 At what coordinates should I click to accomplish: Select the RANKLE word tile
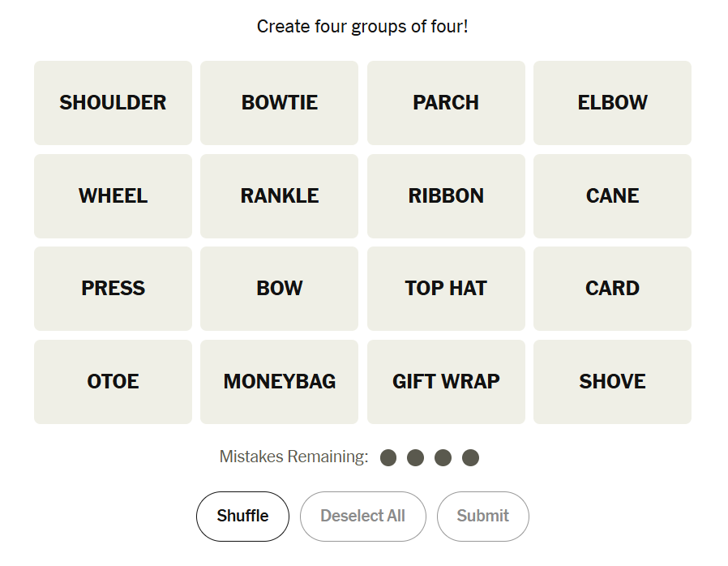click(x=279, y=196)
